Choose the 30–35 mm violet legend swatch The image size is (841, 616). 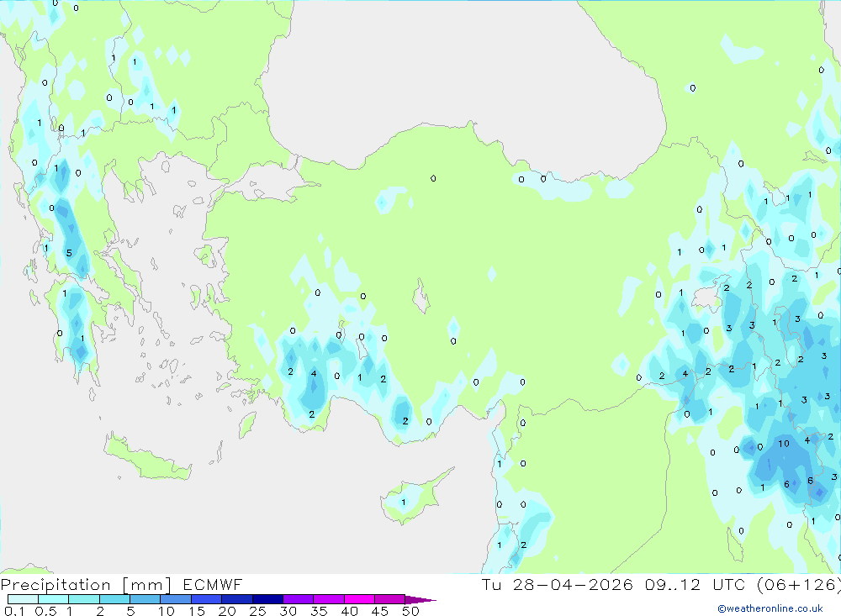pyautogui.click(x=299, y=599)
